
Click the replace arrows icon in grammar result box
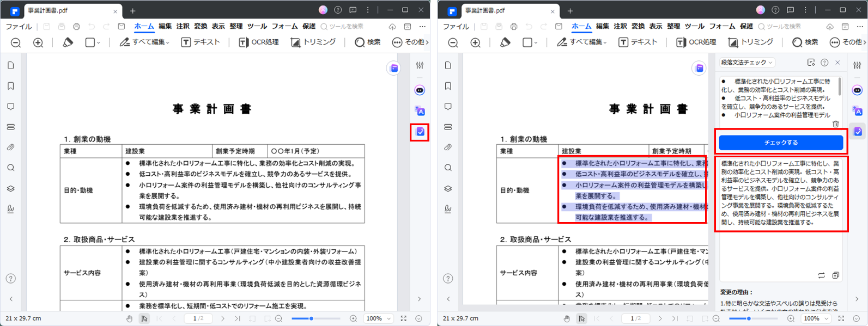[821, 275]
